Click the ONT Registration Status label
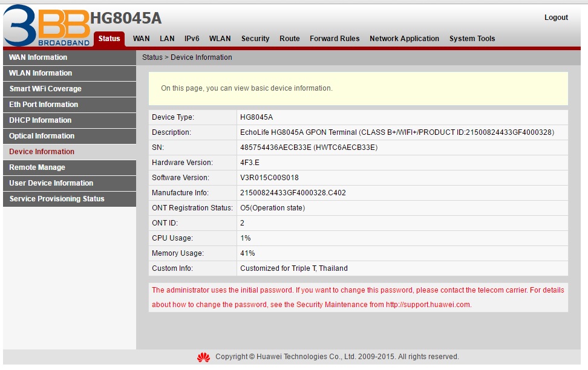 192,208
